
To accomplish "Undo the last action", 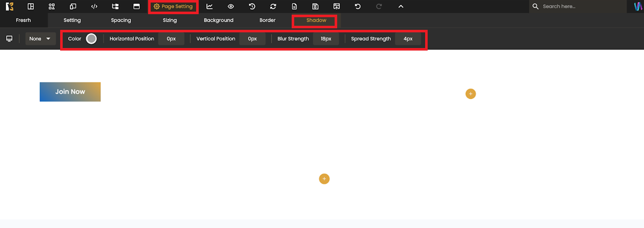I will coord(358,7).
